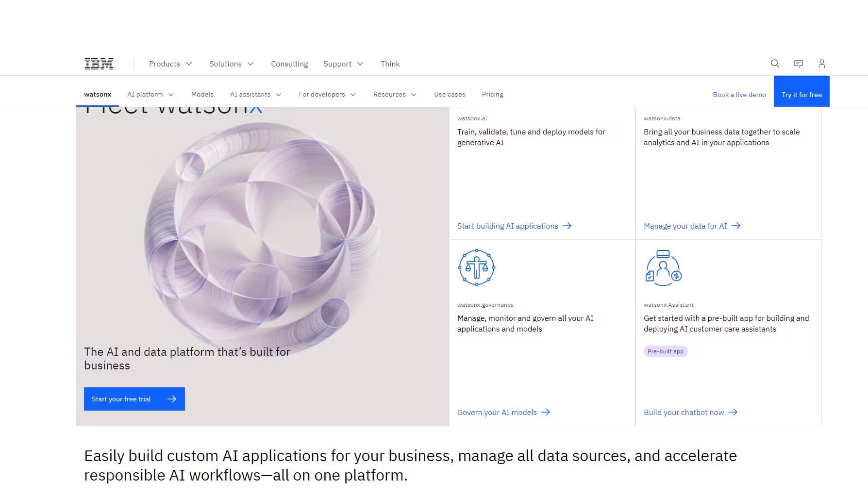
Task: Click the watsonx Assistant person icon
Action: [663, 268]
